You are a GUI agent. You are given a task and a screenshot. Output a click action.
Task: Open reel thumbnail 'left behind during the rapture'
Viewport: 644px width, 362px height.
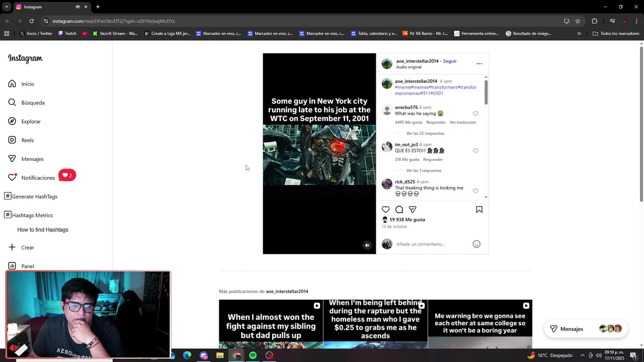[375, 324]
